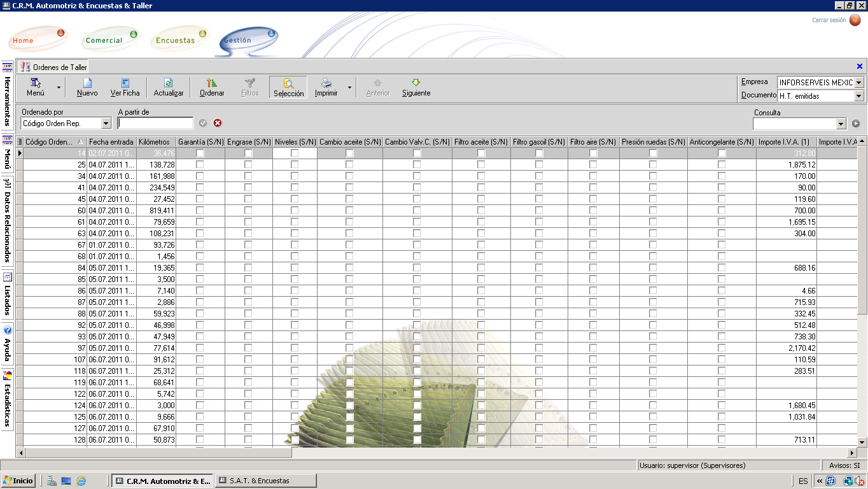The height and width of the screenshot is (489, 868).
Task: Open the Home section
Action: [38, 40]
